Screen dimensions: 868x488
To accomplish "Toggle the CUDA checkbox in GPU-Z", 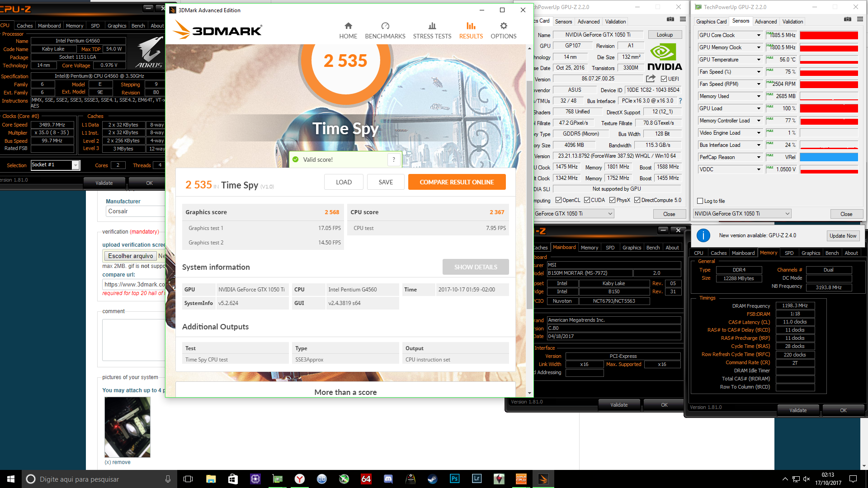I will click(x=587, y=200).
